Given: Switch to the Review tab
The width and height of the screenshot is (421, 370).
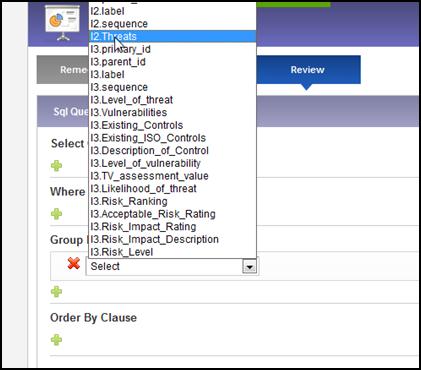Looking at the screenshot, I should coord(307,70).
